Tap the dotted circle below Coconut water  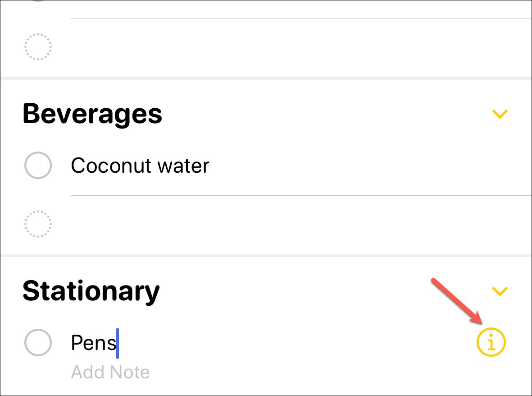click(38, 224)
